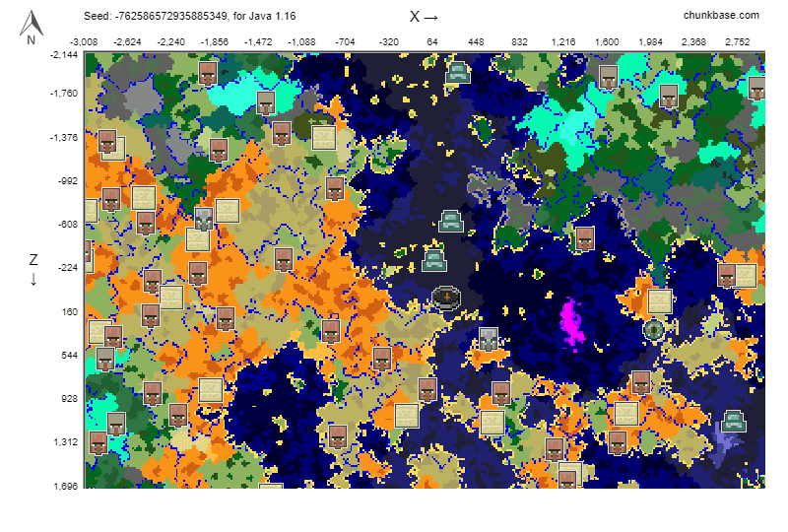Click village icon north of the mushroom island
The width and height of the screenshot is (788, 532).
coord(584,237)
